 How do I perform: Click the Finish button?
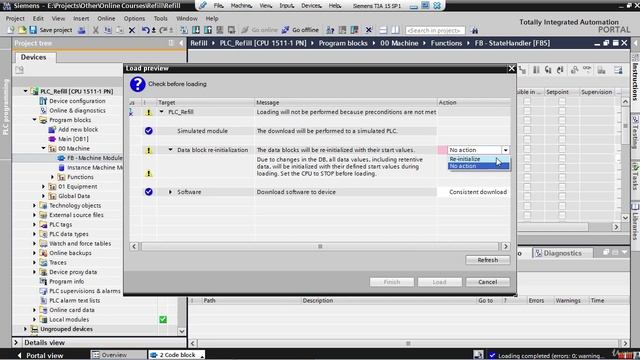(392, 282)
